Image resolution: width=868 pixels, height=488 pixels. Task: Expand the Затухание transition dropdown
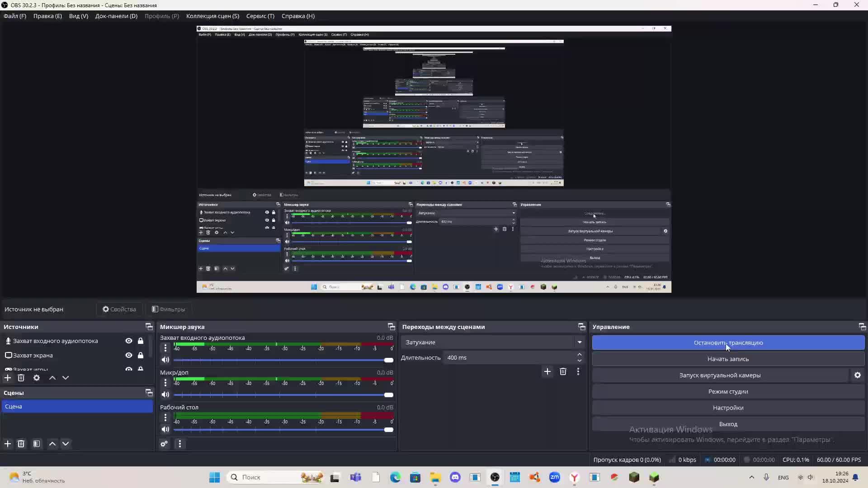coord(579,342)
